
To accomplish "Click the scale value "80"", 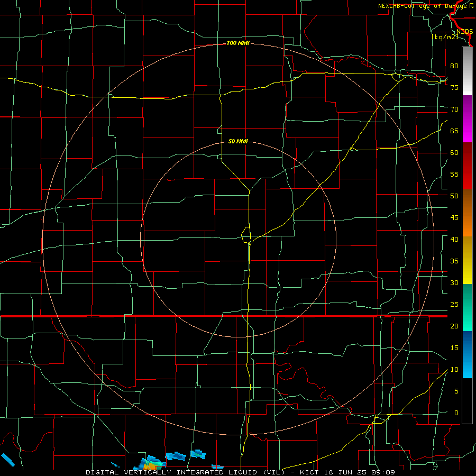I will coord(454,66).
